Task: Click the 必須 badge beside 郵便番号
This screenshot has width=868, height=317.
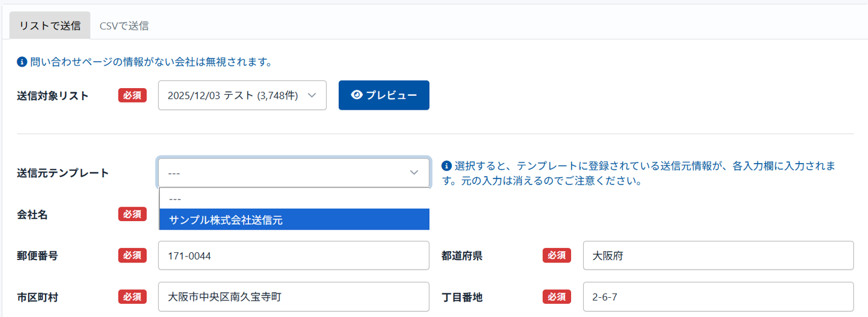Action: pos(132,256)
